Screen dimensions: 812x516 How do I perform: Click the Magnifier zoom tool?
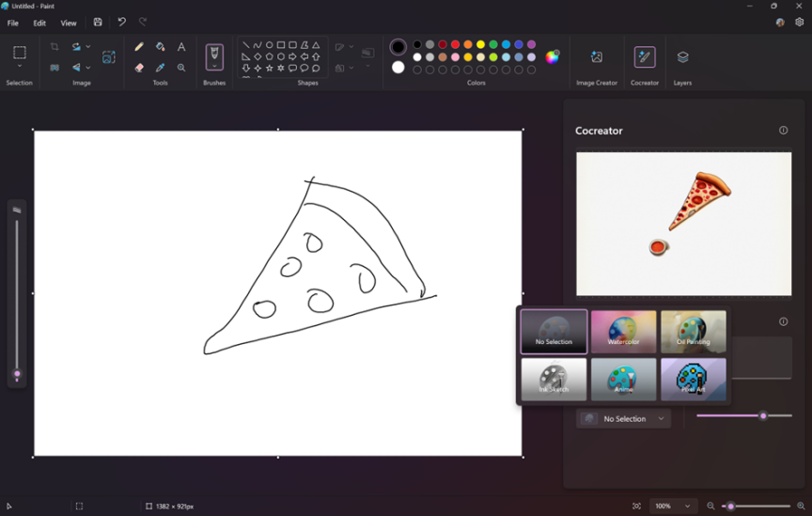181,68
